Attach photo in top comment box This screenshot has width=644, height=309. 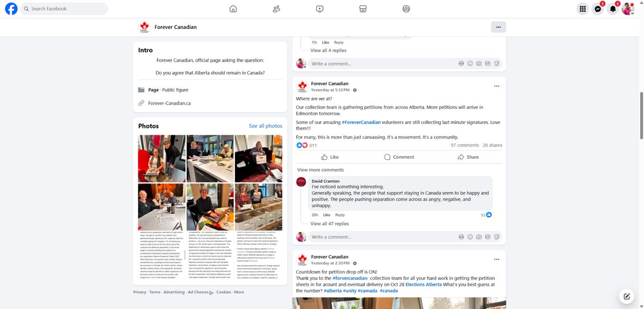tap(479, 64)
